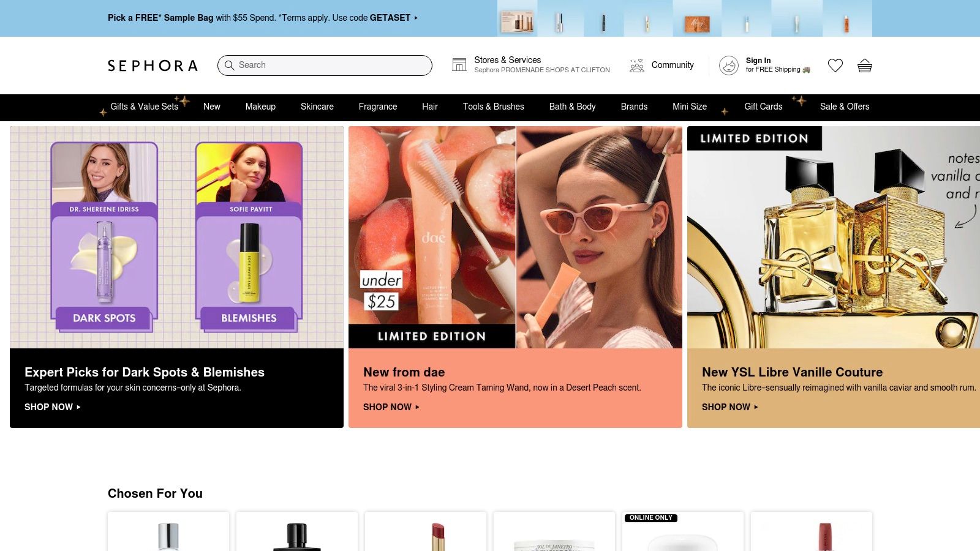Open the Brands menu
Image resolution: width=980 pixels, height=551 pixels.
(634, 107)
